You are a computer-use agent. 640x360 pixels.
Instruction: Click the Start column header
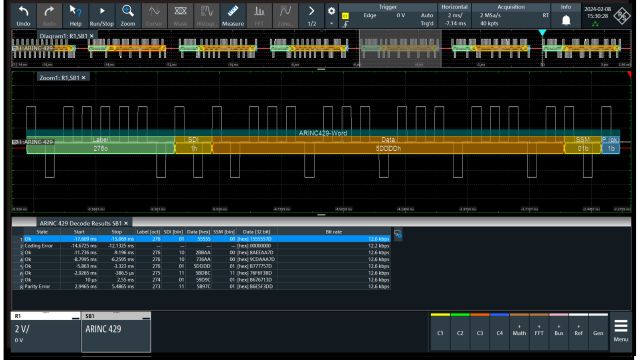pyautogui.click(x=79, y=232)
